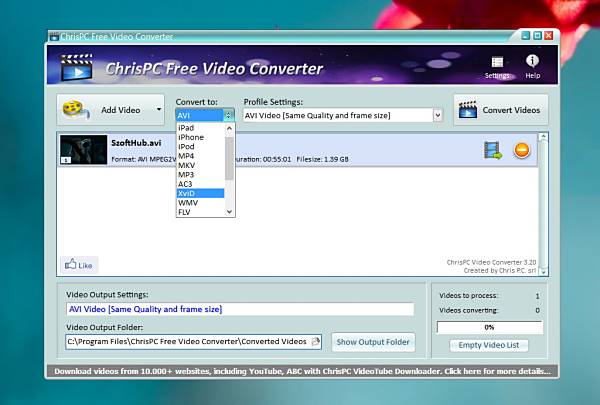Click the 0% progress bar
This screenshot has width=600, height=405.
pos(489,327)
